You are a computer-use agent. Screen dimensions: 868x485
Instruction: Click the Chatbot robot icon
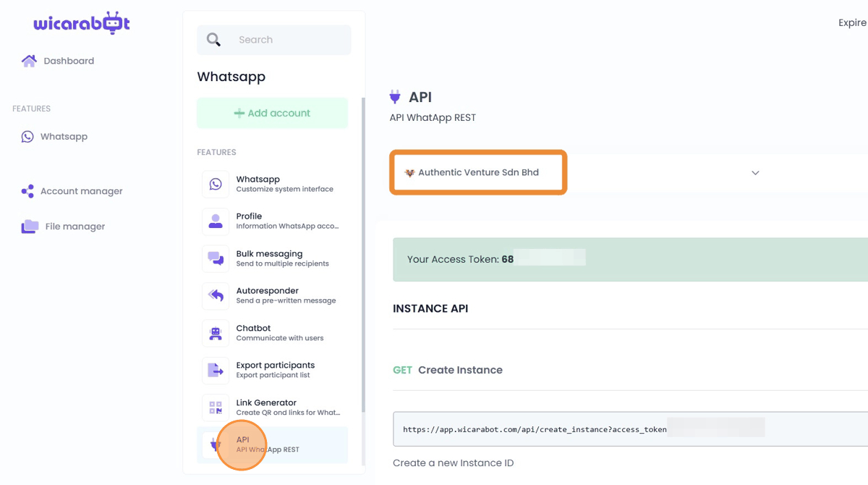(x=216, y=333)
